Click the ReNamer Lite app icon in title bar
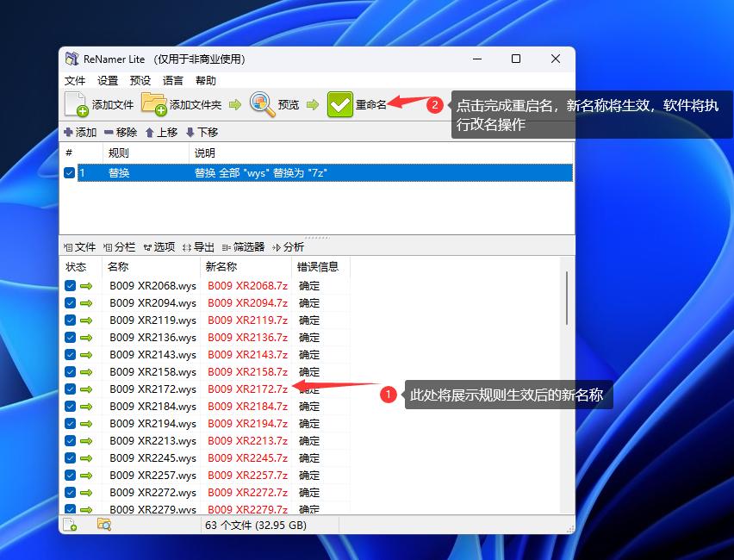Screen dimensions: 734x560 click(x=72, y=59)
